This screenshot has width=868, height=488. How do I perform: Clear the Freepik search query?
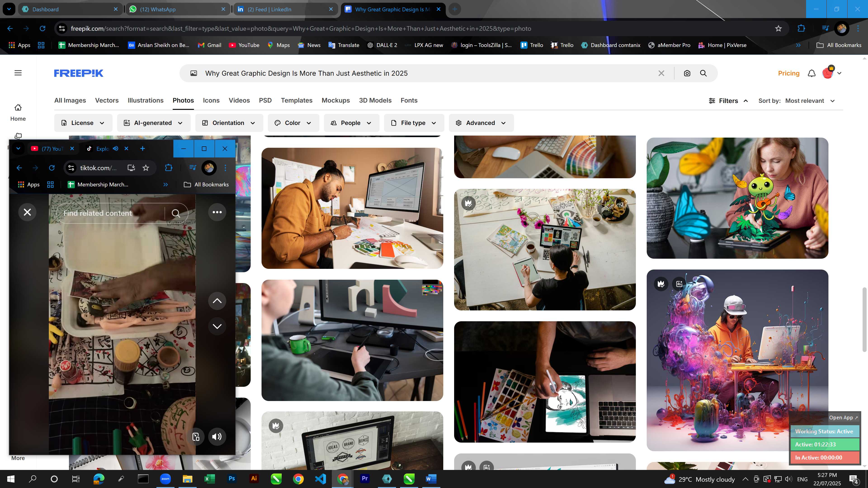pos(661,73)
